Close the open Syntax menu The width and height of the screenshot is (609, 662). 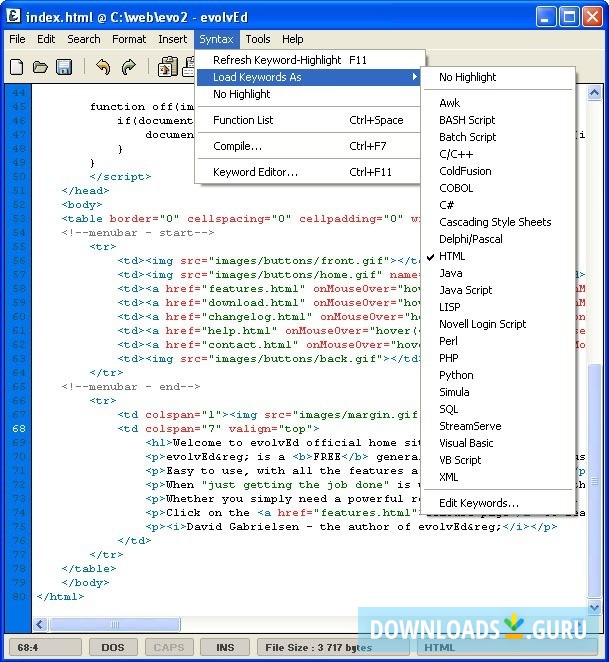(216, 39)
